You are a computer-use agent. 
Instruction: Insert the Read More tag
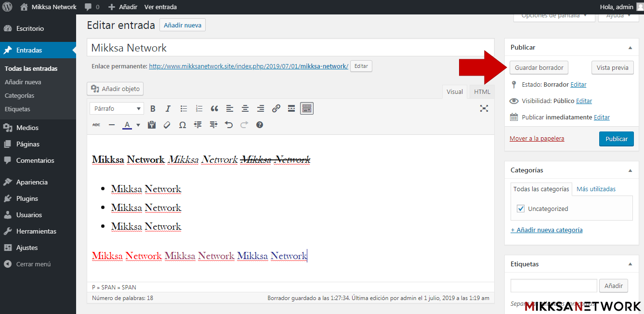(x=291, y=109)
